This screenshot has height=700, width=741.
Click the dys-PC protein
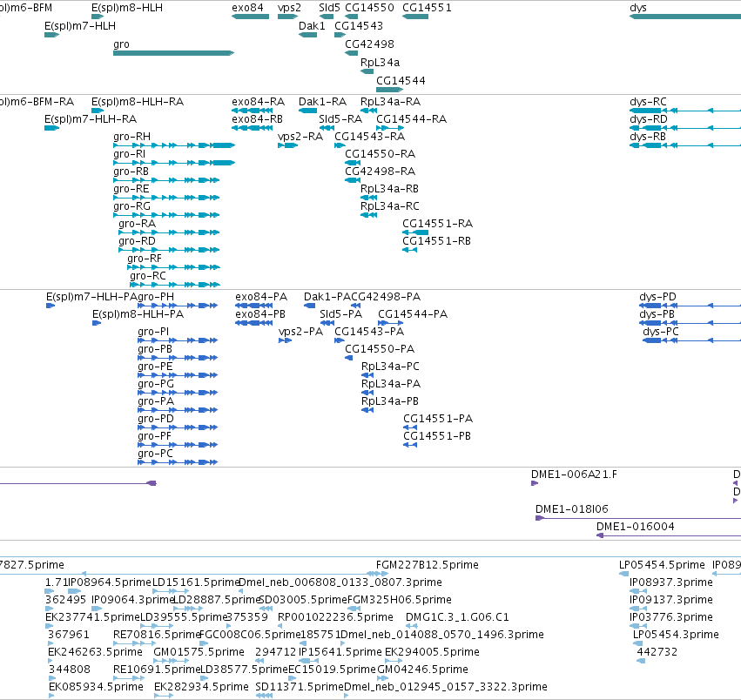[692, 340]
